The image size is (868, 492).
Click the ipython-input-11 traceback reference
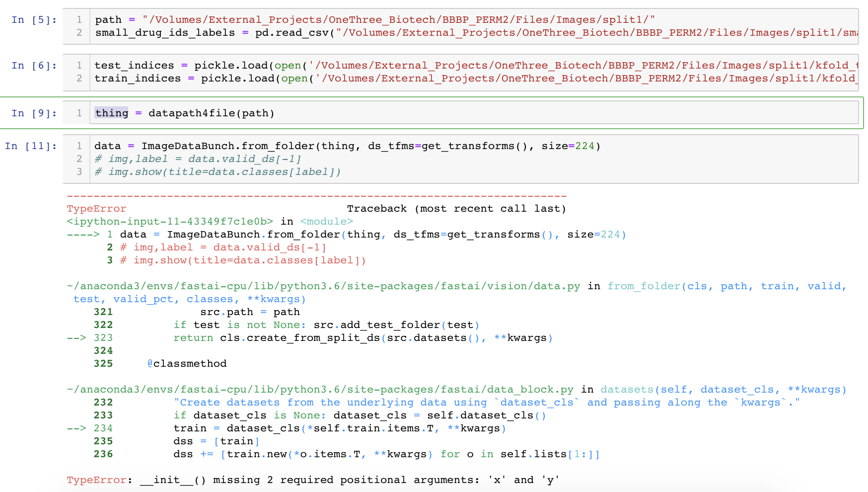pos(170,222)
